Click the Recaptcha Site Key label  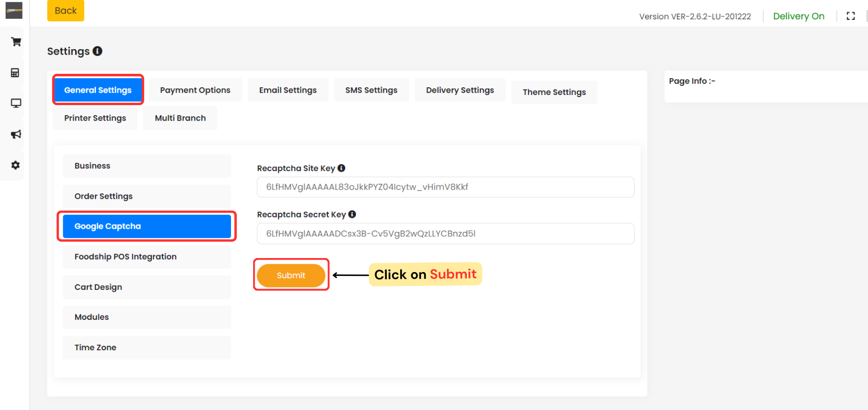(x=296, y=168)
